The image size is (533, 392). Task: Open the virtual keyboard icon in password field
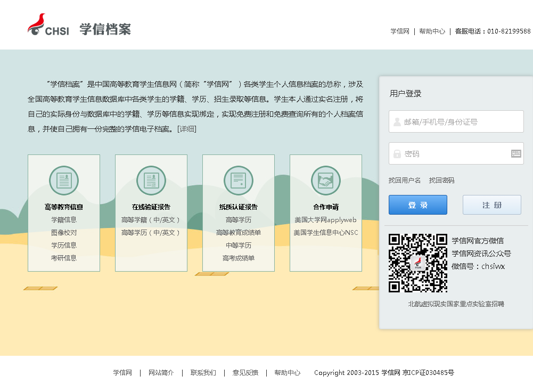[x=515, y=153]
